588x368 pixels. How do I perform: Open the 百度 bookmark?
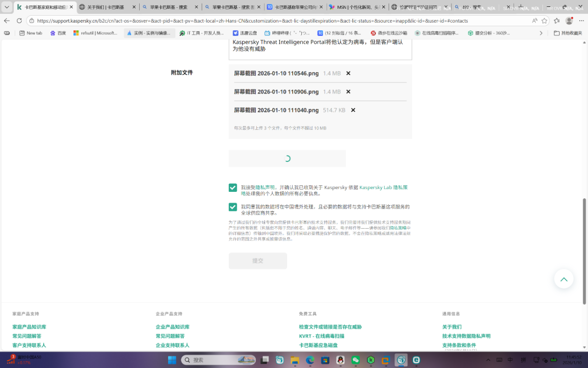click(58, 33)
